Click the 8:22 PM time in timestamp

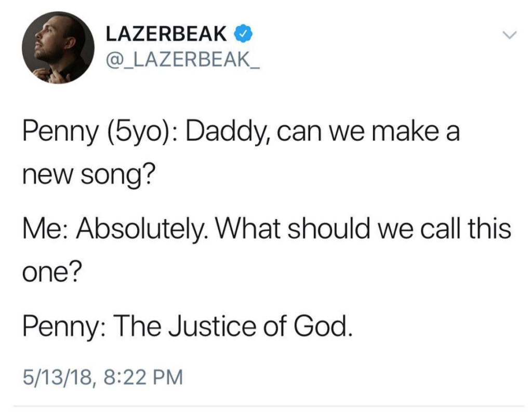tap(144, 378)
